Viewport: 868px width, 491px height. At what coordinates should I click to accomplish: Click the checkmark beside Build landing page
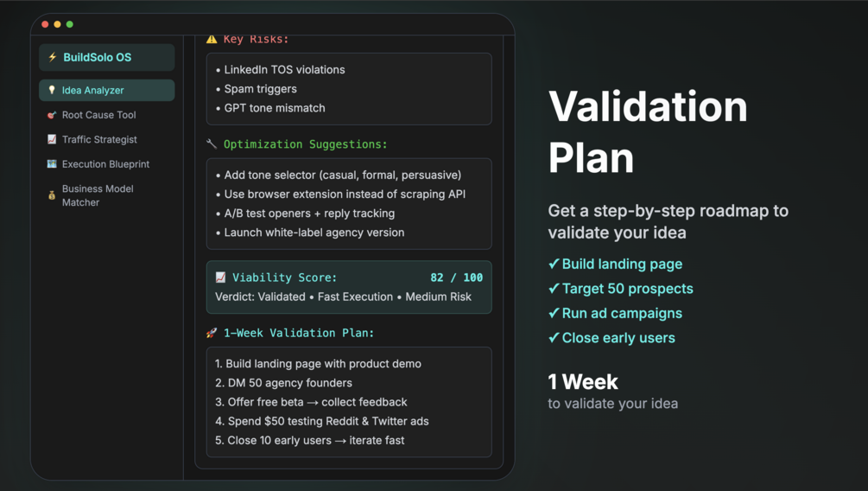554,264
